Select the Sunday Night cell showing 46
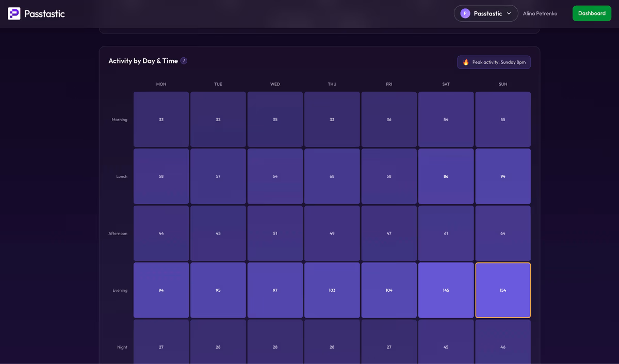619x364 pixels. click(503, 342)
